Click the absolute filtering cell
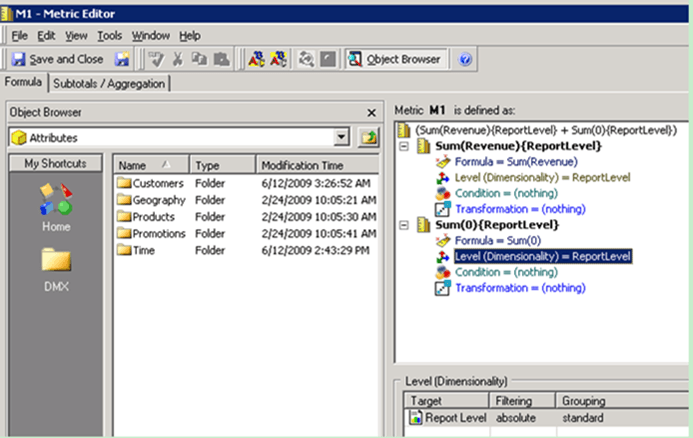This screenshot has width=693, height=438. click(516, 418)
